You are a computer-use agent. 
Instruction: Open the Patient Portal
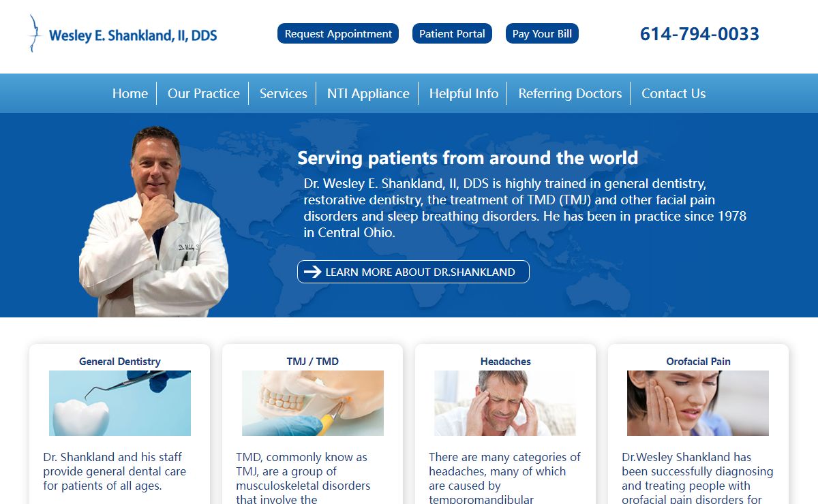click(x=452, y=33)
